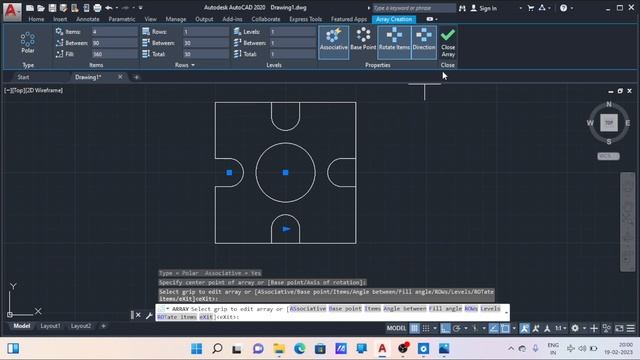Click the Plot printer icon

click(97, 8)
